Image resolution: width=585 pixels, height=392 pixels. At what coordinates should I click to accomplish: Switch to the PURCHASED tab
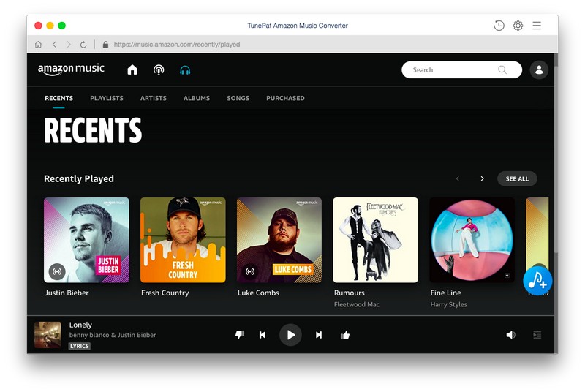tap(285, 98)
